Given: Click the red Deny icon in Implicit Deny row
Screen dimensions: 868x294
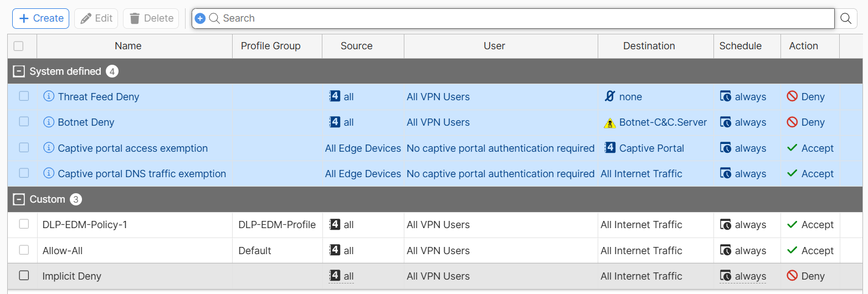Looking at the screenshot, I should [x=792, y=276].
